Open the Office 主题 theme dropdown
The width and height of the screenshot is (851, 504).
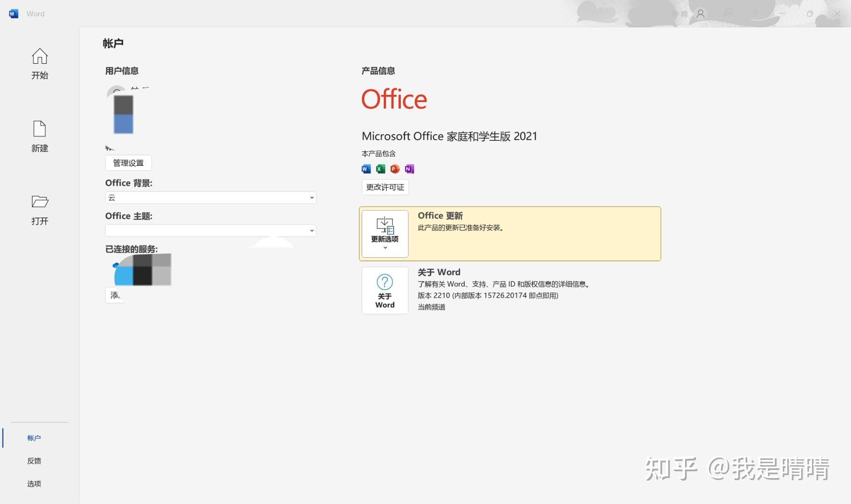211,231
